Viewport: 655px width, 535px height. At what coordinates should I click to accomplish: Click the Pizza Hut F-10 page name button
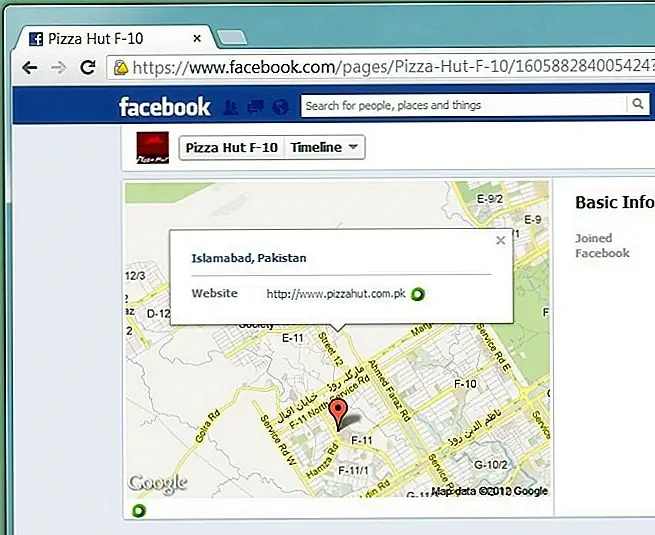click(232, 148)
